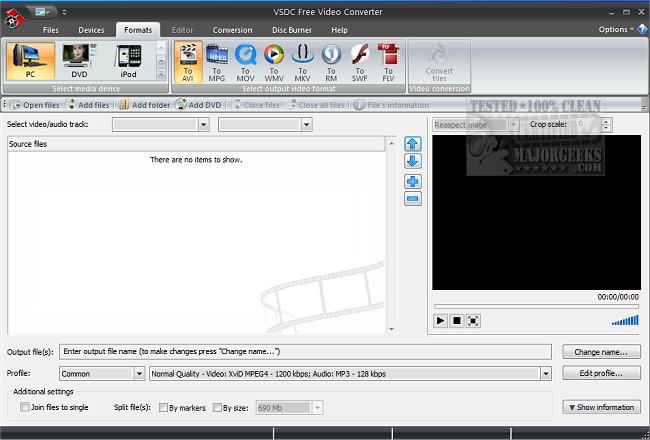650x440 pixels.
Task: Enable split By markers checkbox
Action: [163, 408]
